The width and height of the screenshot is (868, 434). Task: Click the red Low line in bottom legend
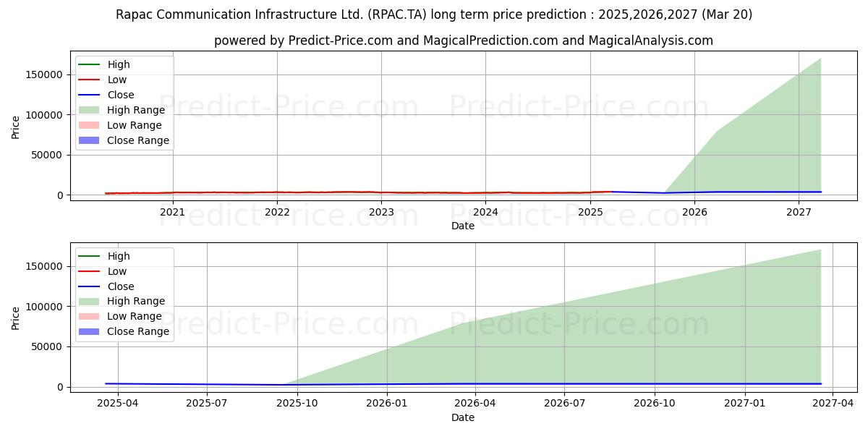pyautogui.click(x=91, y=271)
